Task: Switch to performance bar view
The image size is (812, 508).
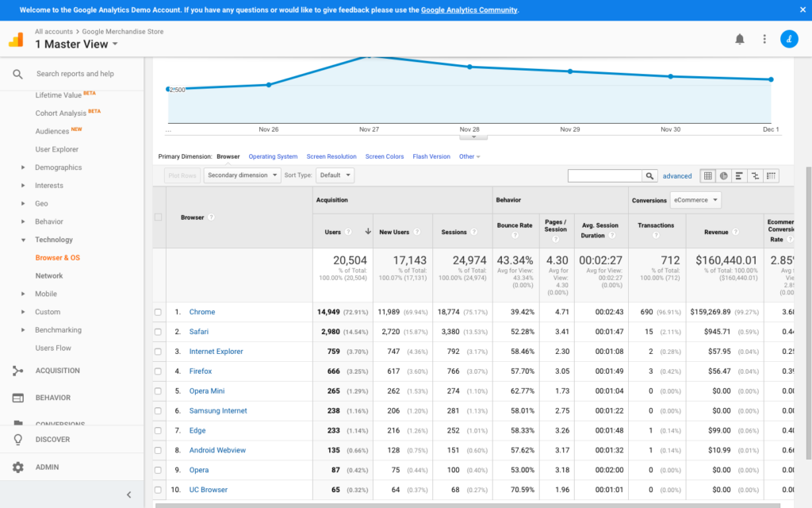Action: point(739,176)
